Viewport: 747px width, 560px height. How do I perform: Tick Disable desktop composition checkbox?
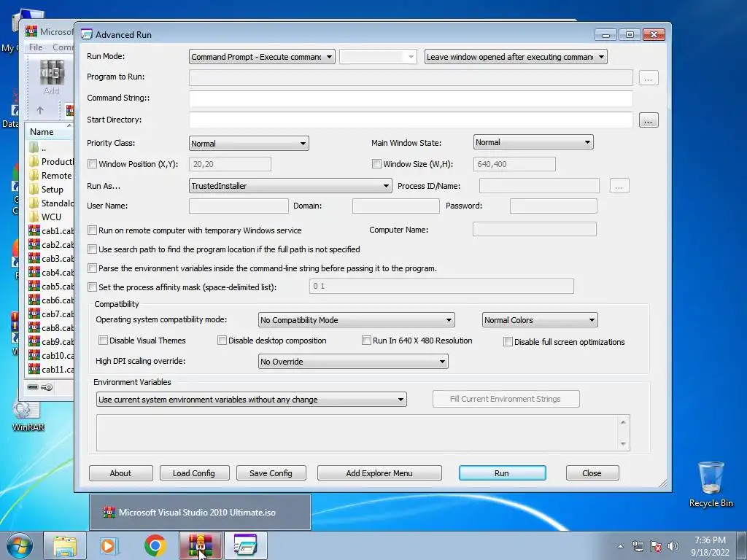222,340
